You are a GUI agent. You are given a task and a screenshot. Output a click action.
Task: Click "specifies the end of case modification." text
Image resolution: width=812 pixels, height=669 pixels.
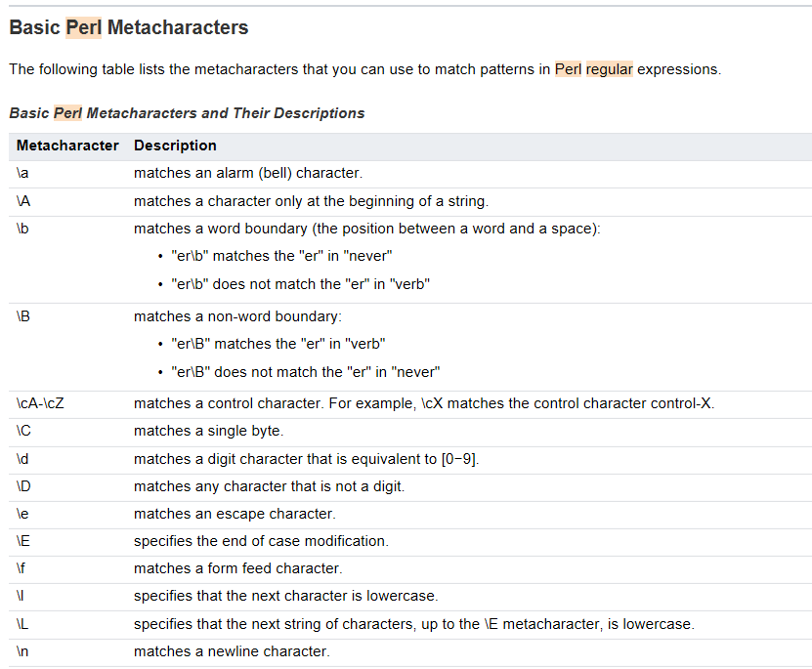point(261,541)
